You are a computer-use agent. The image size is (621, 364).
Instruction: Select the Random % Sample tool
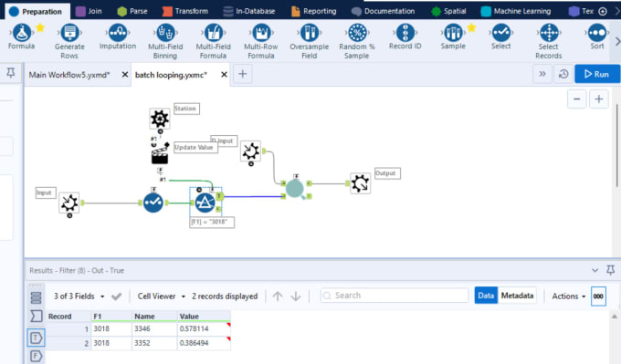click(x=357, y=41)
